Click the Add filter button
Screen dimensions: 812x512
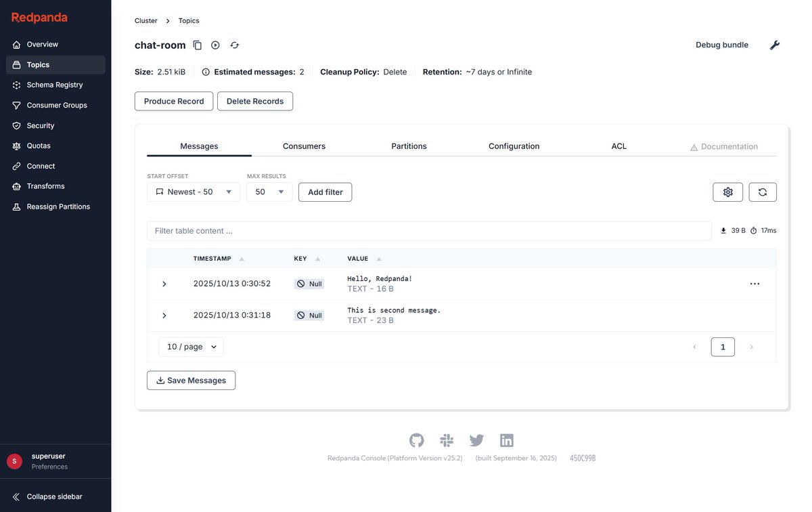[x=325, y=192]
